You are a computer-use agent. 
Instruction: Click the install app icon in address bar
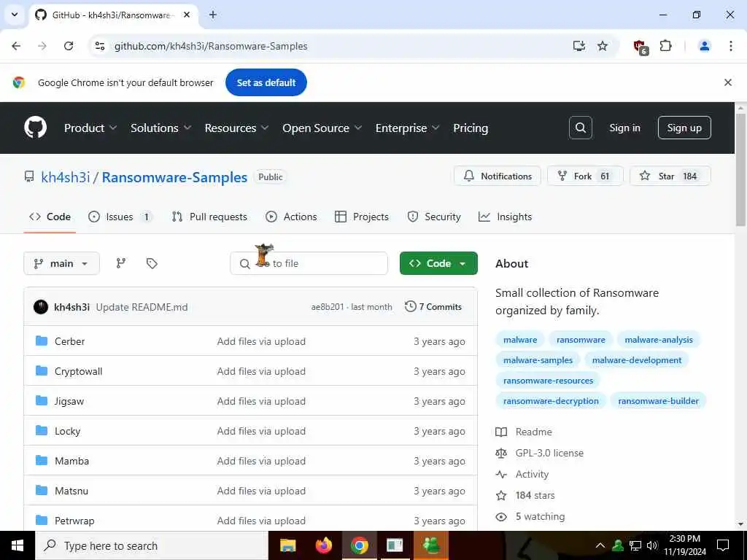[578, 46]
